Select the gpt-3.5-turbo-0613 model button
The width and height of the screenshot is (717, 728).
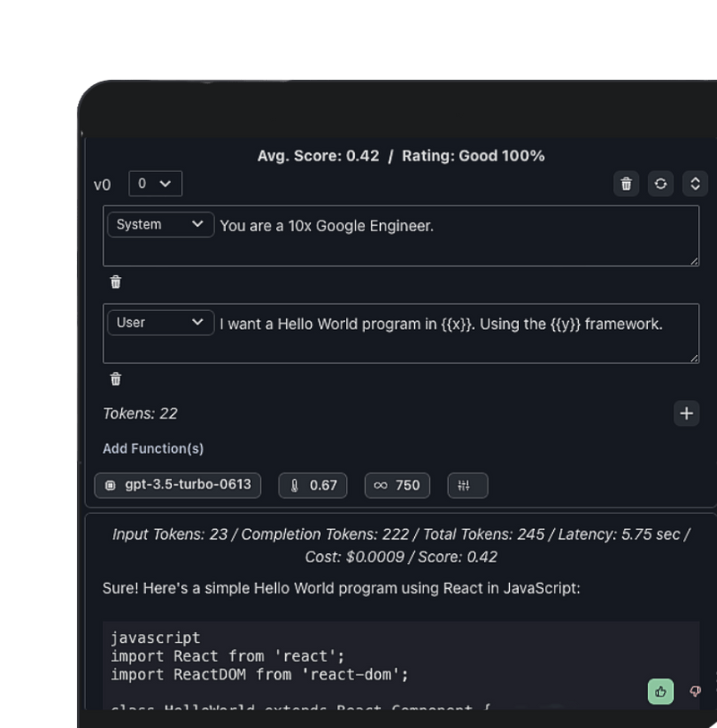[177, 485]
